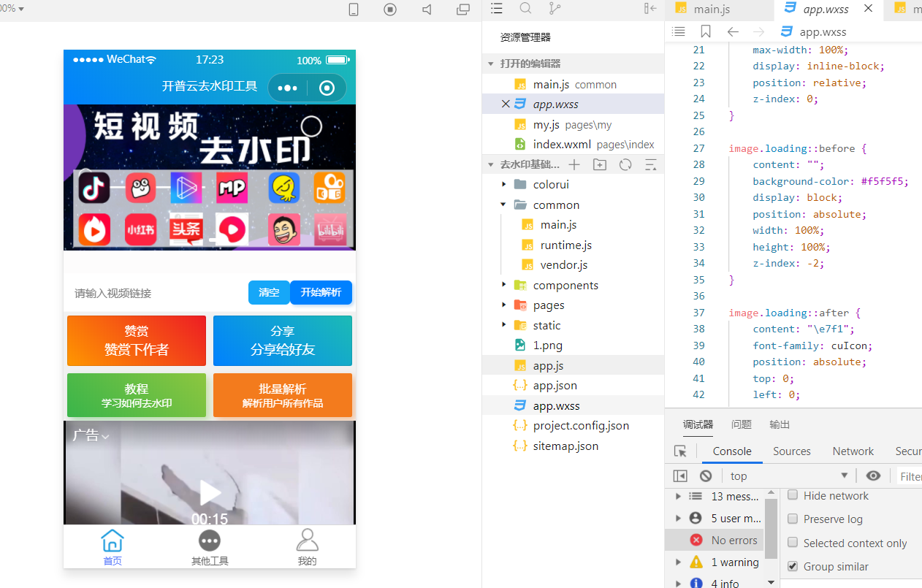This screenshot has height=588, width=922.
Task: Click the new folder icon
Action: click(600, 164)
